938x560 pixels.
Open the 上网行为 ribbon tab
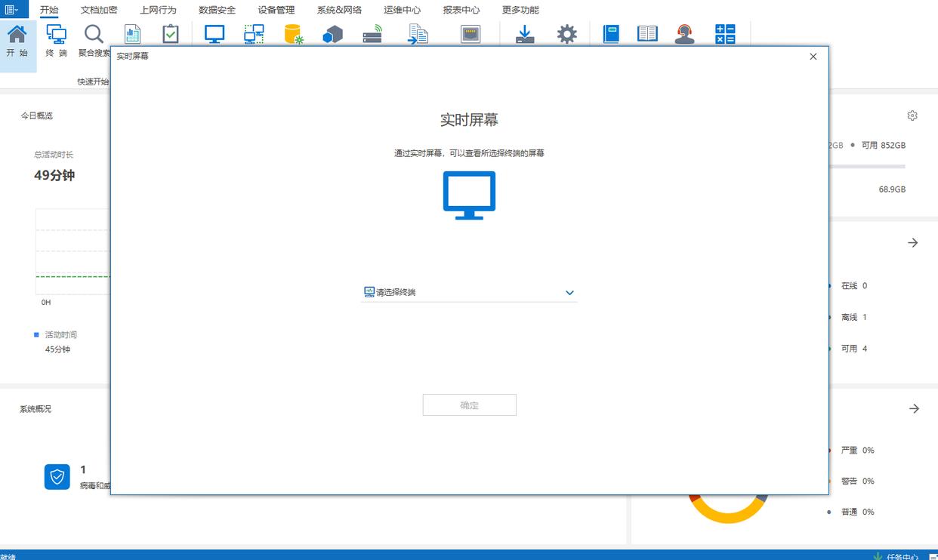(158, 10)
